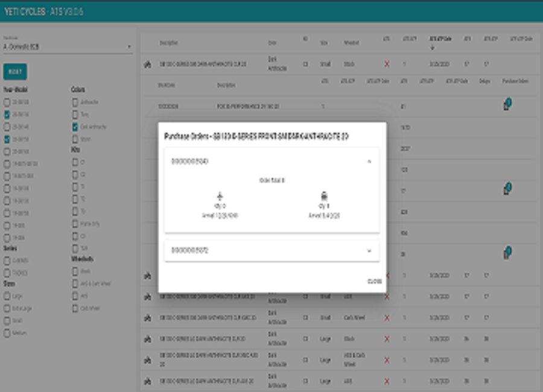Click the bike icon of the Large Stock row
The height and width of the screenshot is (392, 543).
point(148,339)
